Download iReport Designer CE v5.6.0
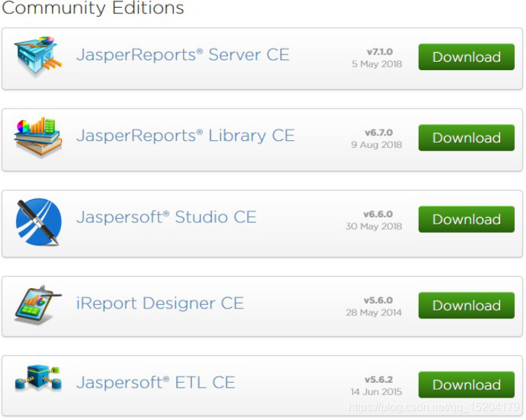 (466, 305)
